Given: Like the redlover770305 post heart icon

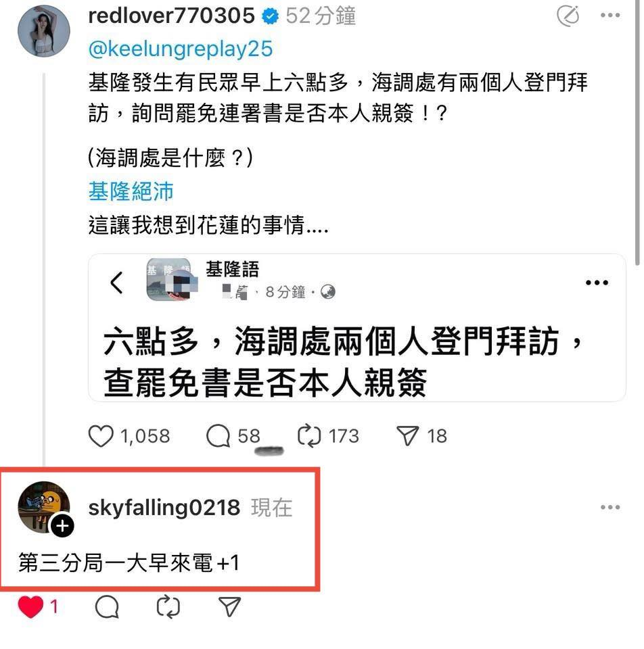Looking at the screenshot, I should click(x=101, y=436).
